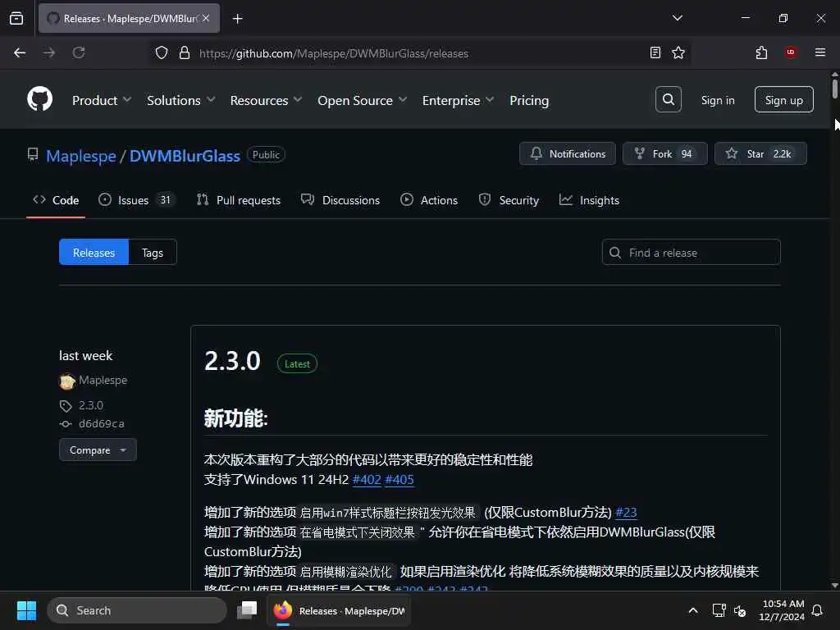Open the 2.3.0 tag link in sidebar
Viewport: 840px width, 630px height.
90,405
